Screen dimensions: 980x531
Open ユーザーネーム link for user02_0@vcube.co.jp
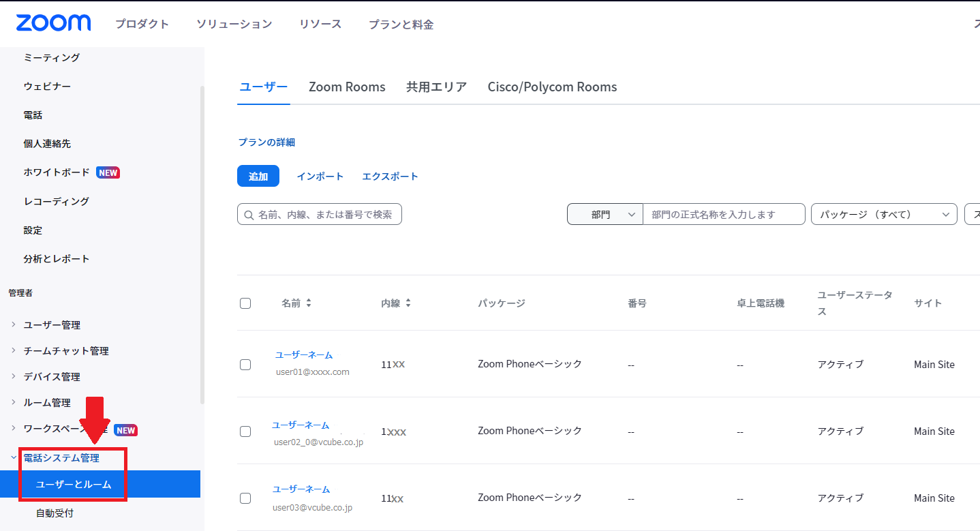301,425
